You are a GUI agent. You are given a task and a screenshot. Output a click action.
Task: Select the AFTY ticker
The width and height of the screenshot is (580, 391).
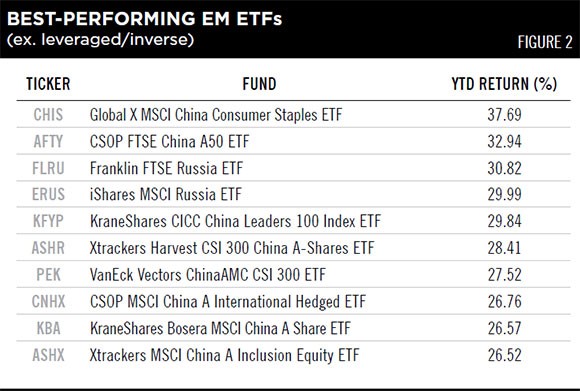click(48, 142)
